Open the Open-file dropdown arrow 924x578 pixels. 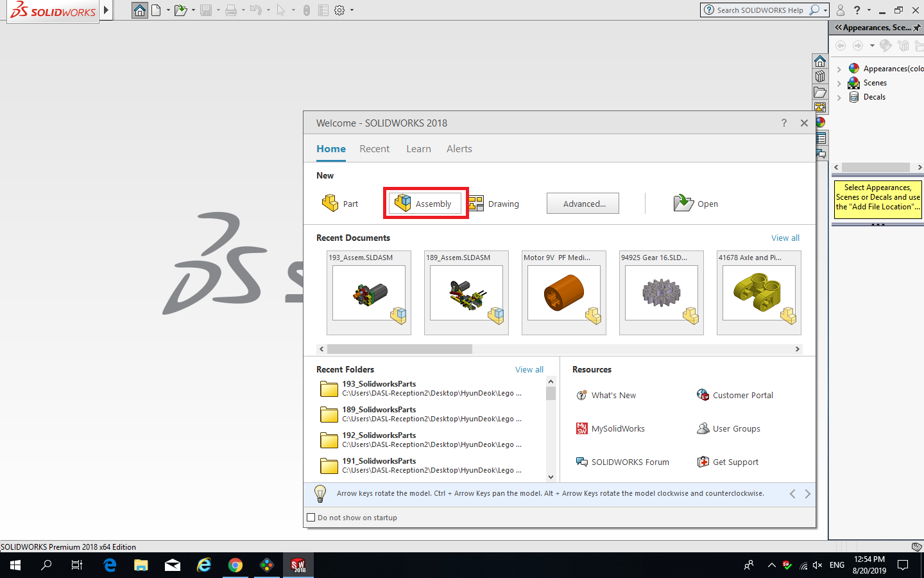[x=193, y=10]
